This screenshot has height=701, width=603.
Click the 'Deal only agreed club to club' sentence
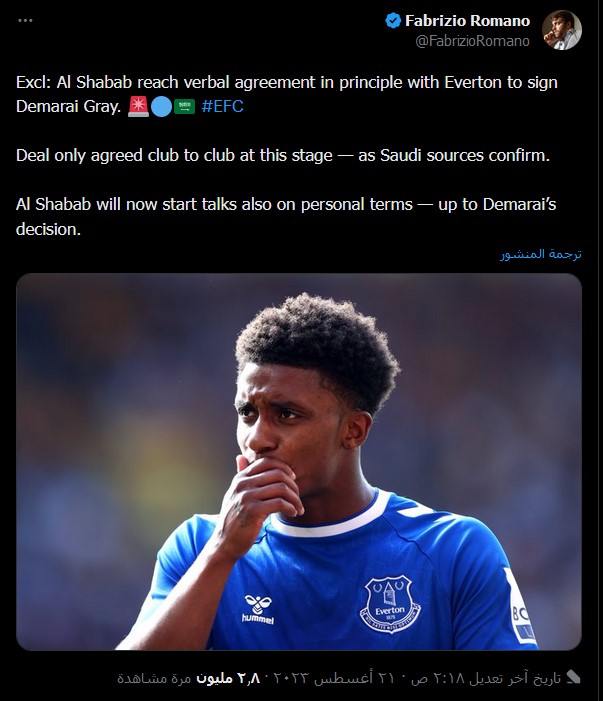pyautogui.click(x=283, y=156)
